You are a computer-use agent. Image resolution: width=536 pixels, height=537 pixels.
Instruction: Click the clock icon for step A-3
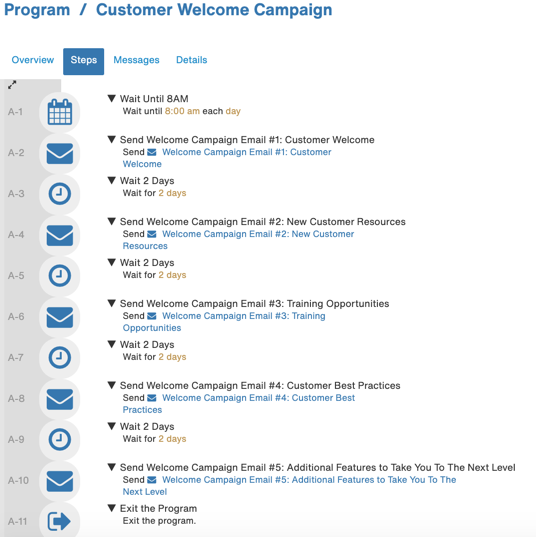(60, 194)
